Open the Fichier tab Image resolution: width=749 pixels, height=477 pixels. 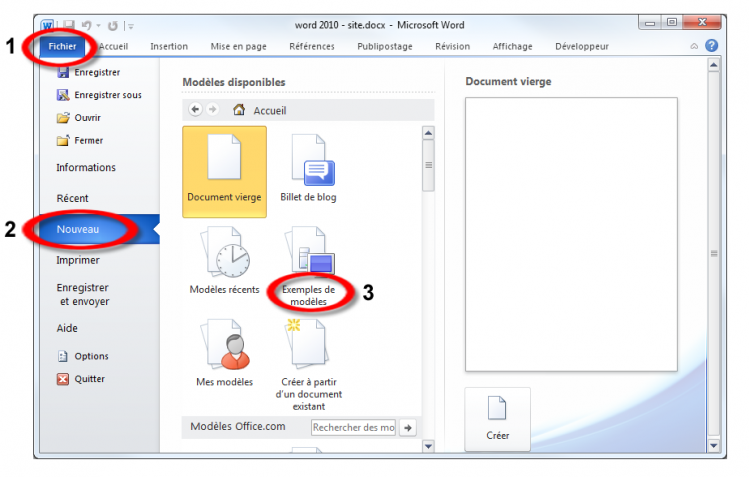pos(63,46)
